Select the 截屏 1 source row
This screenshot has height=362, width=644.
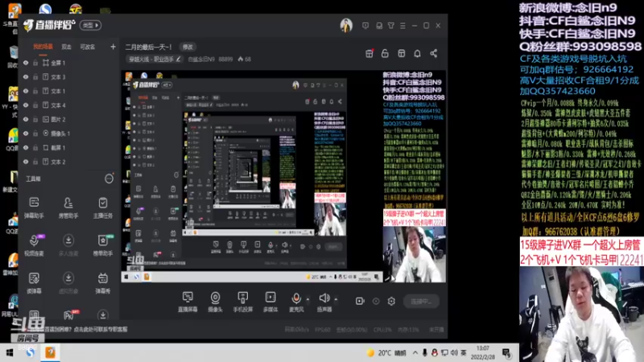(69, 148)
